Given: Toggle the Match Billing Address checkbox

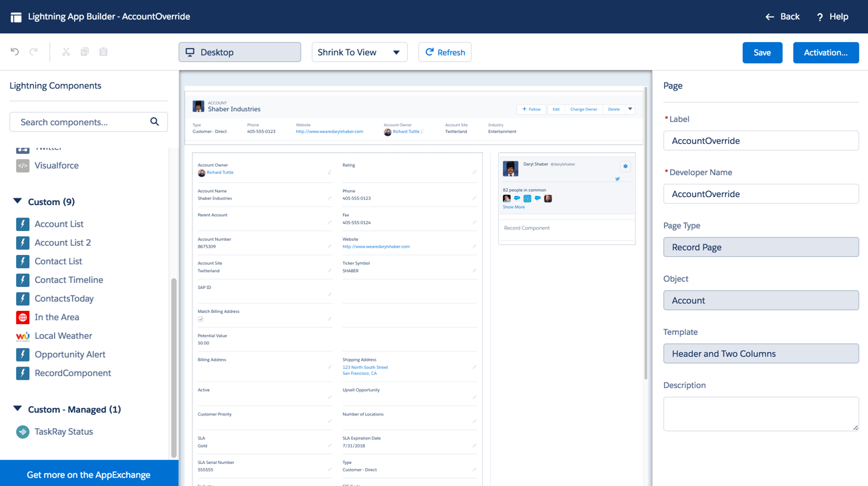Looking at the screenshot, I should click(x=201, y=320).
